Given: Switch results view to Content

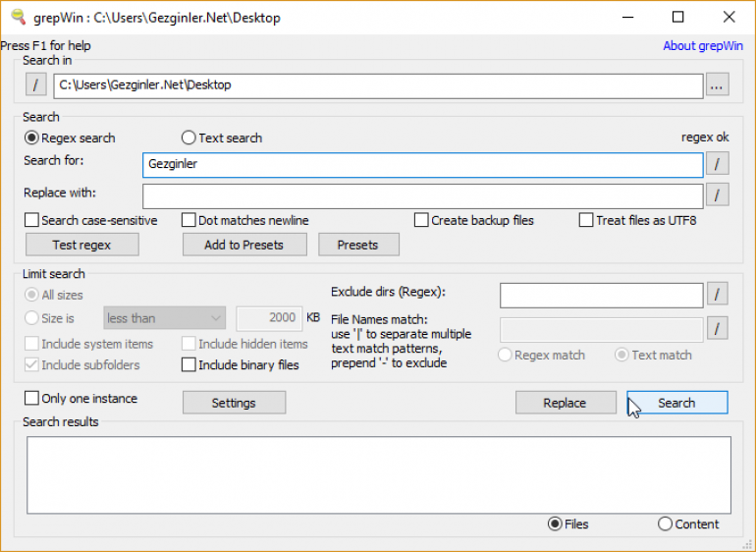Looking at the screenshot, I should click(x=666, y=524).
